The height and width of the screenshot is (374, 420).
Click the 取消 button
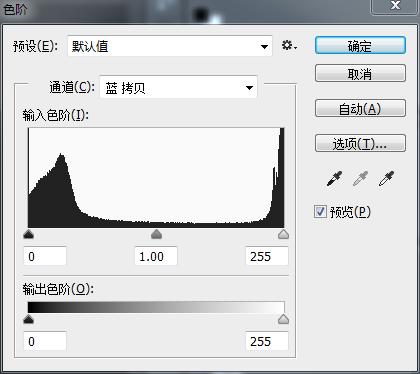tap(360, 74)
